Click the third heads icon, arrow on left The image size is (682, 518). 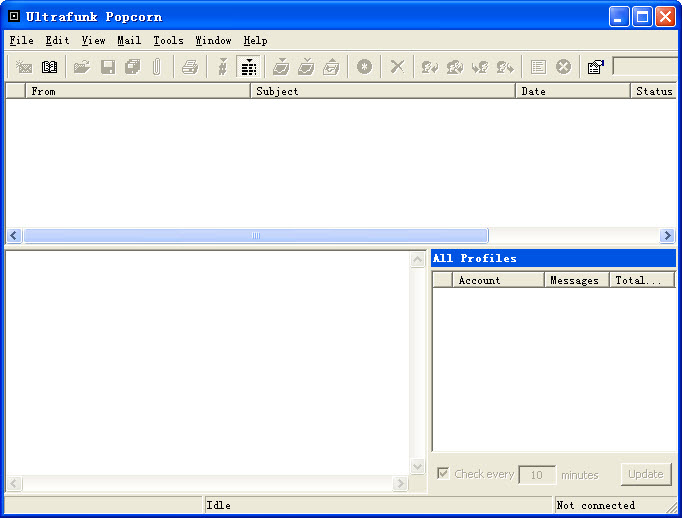tap(480, 67)
